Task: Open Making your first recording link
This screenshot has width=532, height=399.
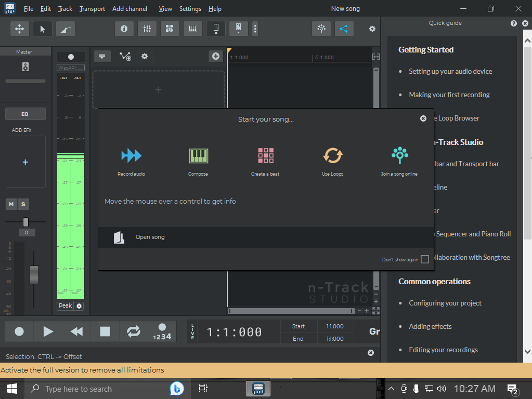Action: 449,95
